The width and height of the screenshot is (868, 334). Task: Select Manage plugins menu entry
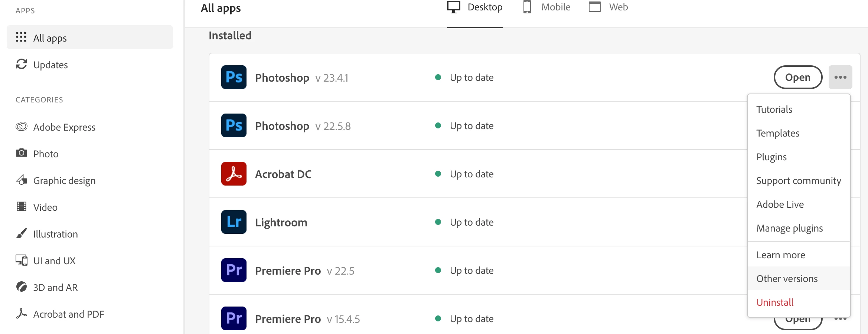coord(799,228)
